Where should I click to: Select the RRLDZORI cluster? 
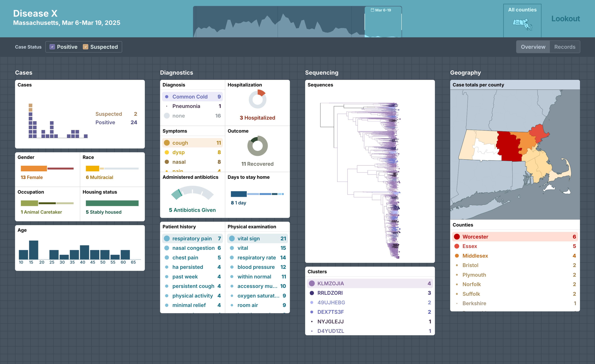pos(370,293)
